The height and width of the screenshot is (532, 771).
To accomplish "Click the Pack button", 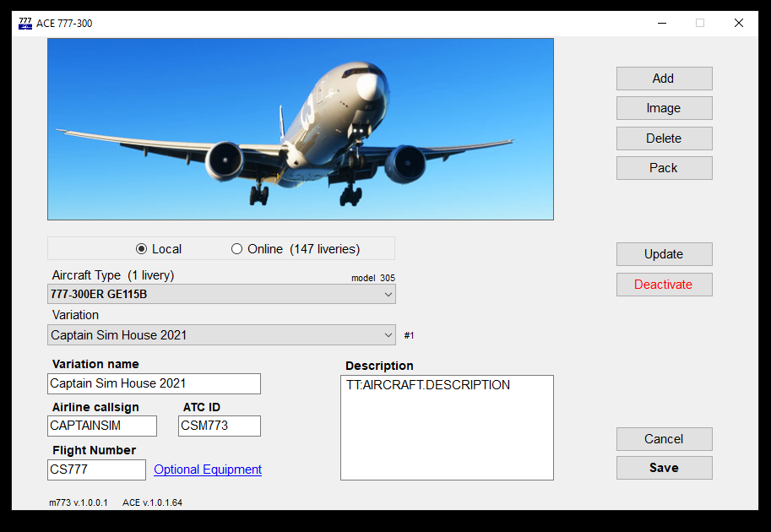I will coord(664,168).
